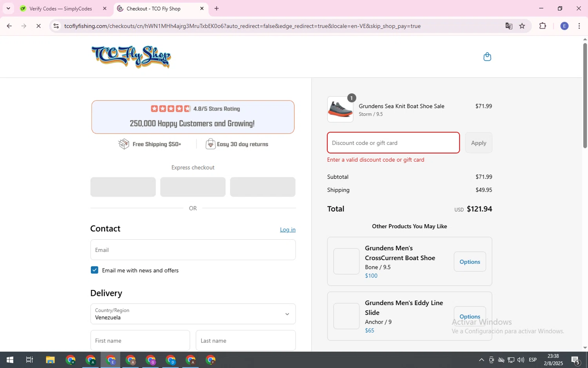Go back to the previous page

click(x=9, y=26)
